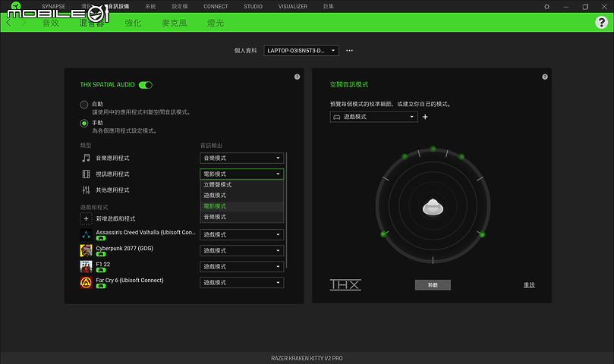Open the CONNECT top menu
The height and width of the screenshot is (364, 614).
pyautogui.click(x=216, y=6)
